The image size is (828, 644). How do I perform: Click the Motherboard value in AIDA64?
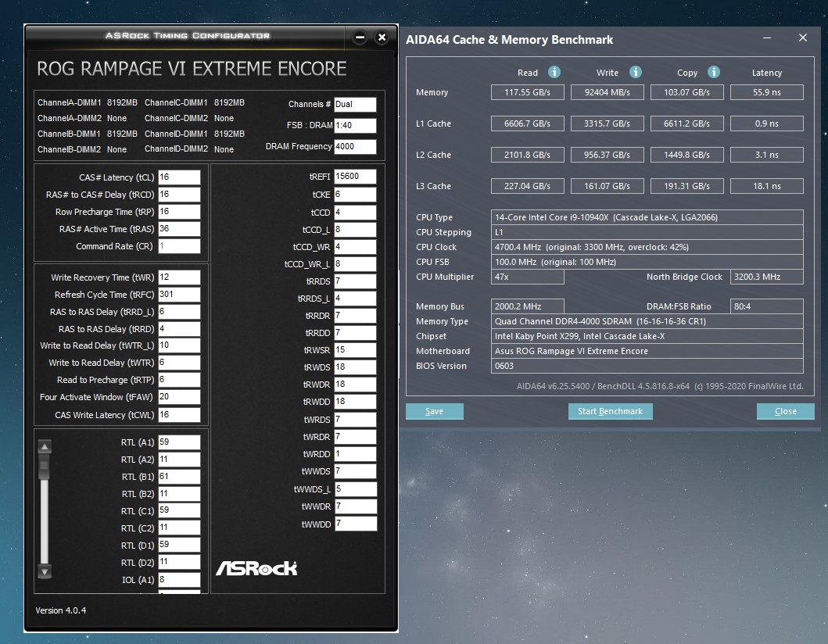647,351
